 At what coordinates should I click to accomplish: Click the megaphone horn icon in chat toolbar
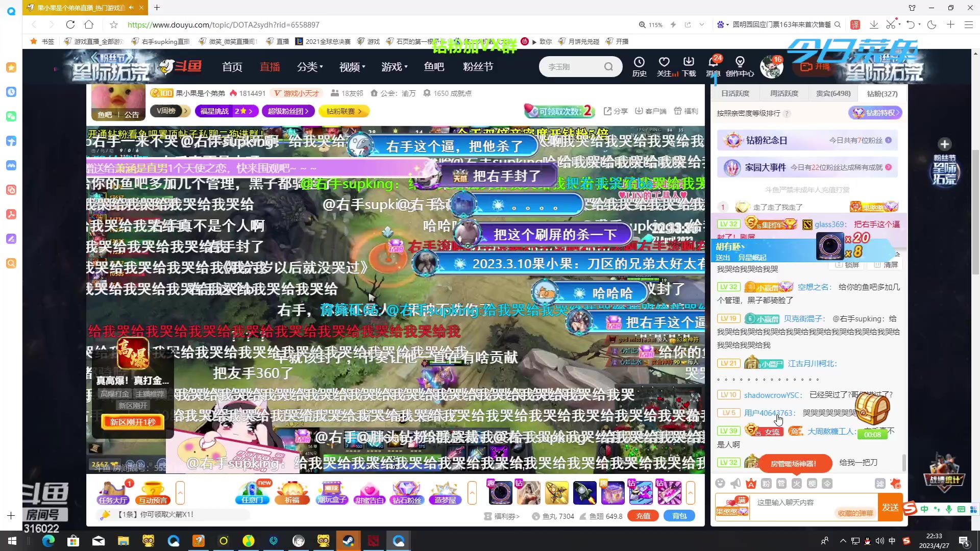click(736, 483)
